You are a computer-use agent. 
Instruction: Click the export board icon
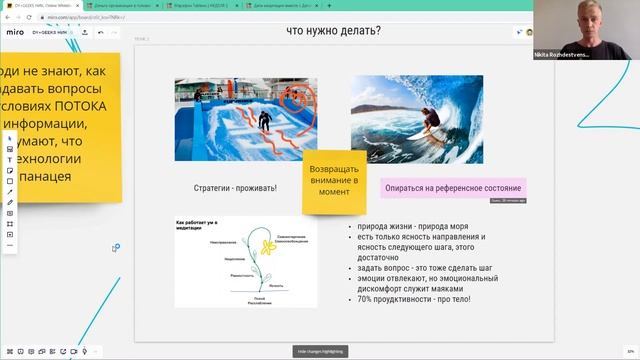(85, 32)
